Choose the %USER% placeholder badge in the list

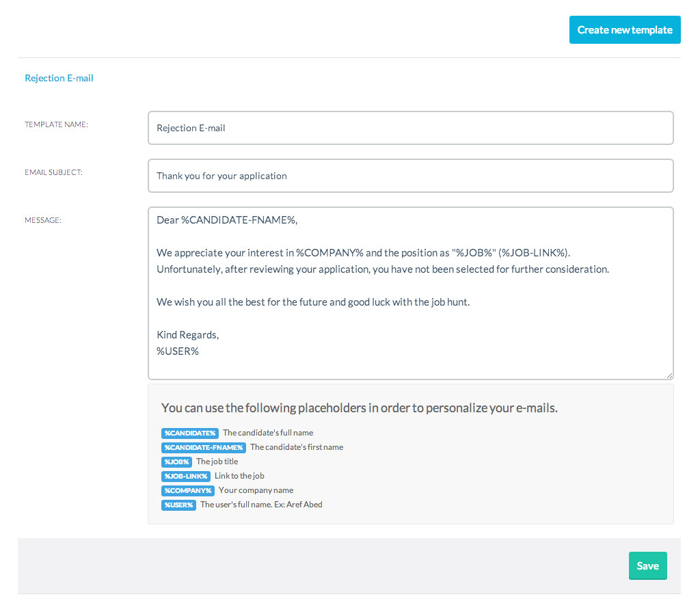[179, 505]
